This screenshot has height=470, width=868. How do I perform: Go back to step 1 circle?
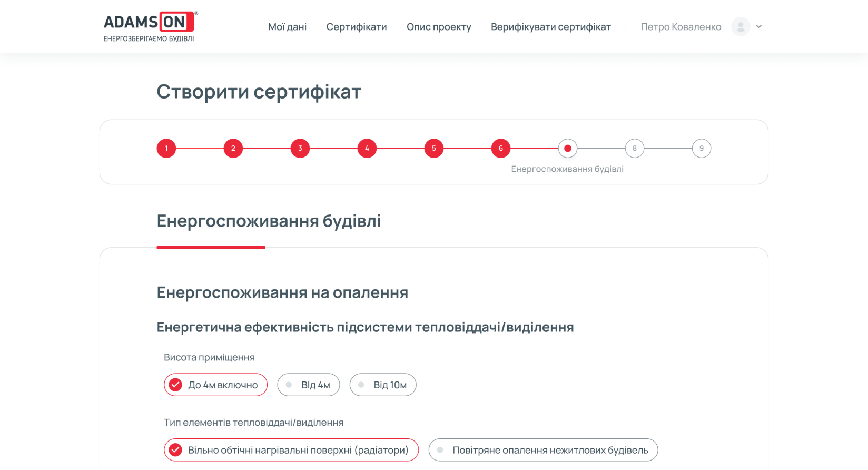[166, 149]
